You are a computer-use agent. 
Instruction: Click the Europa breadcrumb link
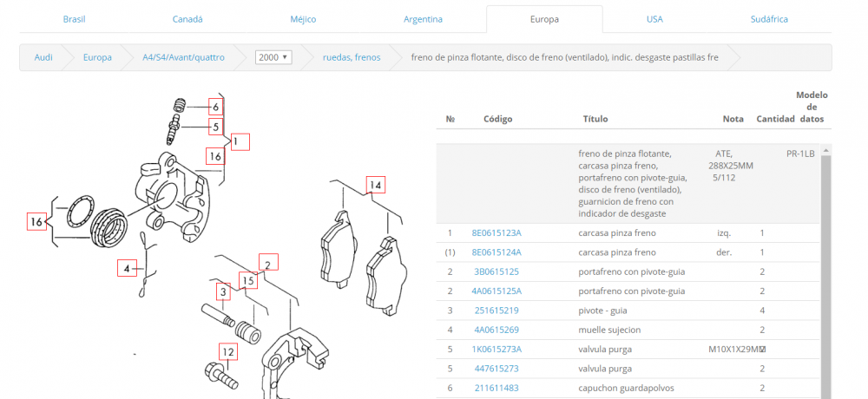coord(97,57)
